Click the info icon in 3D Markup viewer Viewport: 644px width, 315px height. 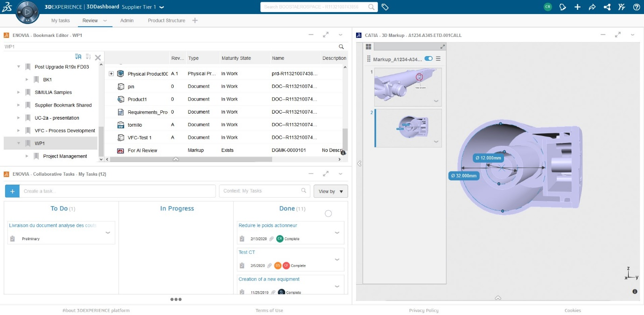point(635,292)
